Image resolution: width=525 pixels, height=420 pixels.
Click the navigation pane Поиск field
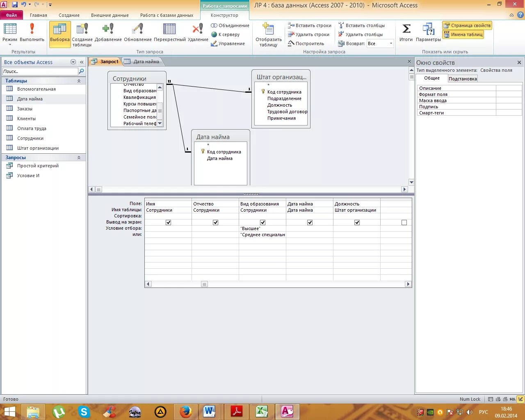pos(40,71)
